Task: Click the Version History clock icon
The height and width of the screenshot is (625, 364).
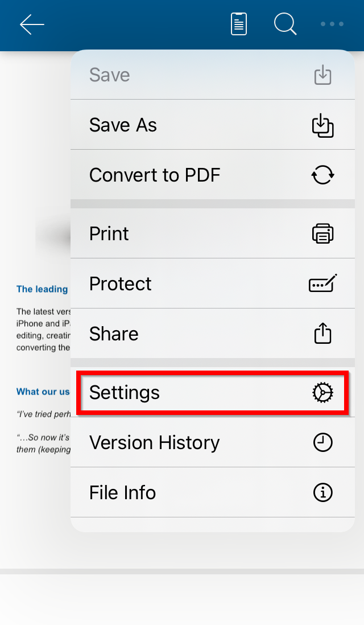Action: pos(322,442)
